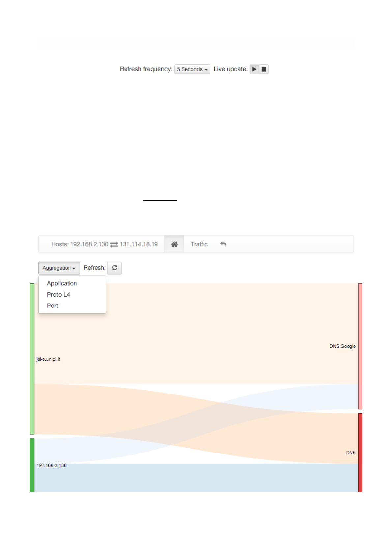The width and height of the screenshot is (392, 555).
Task: Click the 192.168.2.130 Sankey node label
Action: (51, 465)
